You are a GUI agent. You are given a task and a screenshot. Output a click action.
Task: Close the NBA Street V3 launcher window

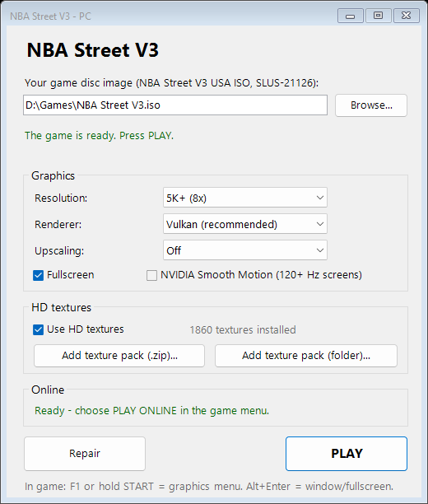point(406,16)
